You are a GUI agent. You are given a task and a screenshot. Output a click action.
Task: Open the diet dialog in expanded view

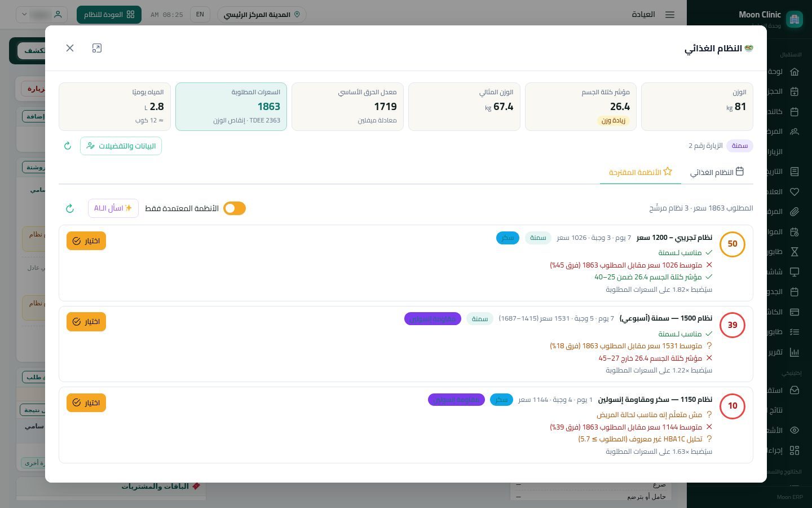(x=97, y=48)
